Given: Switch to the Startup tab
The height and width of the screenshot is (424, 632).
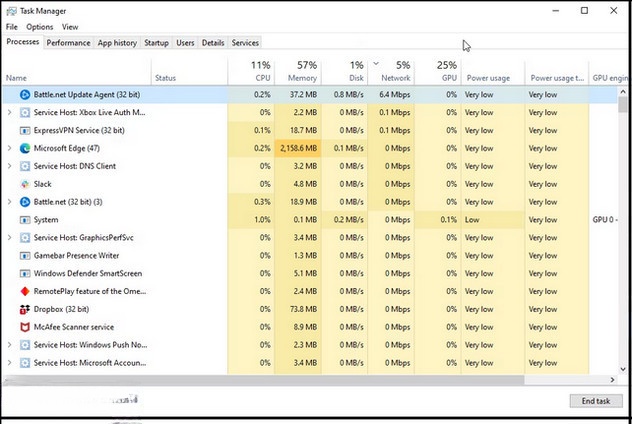Looking at the screenshot, I should [x=156, y=43].
